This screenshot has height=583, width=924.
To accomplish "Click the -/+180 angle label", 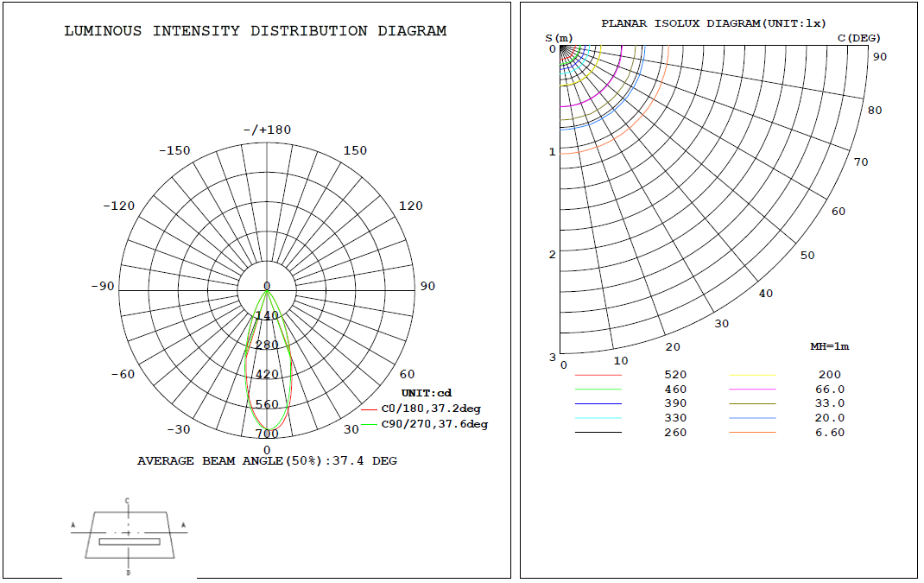I will coord(268,130).
